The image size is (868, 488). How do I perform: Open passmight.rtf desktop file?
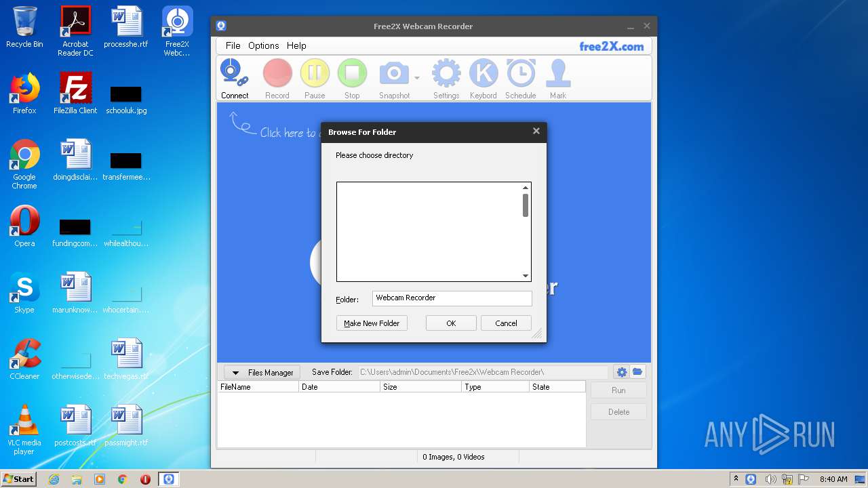point(126,426)
